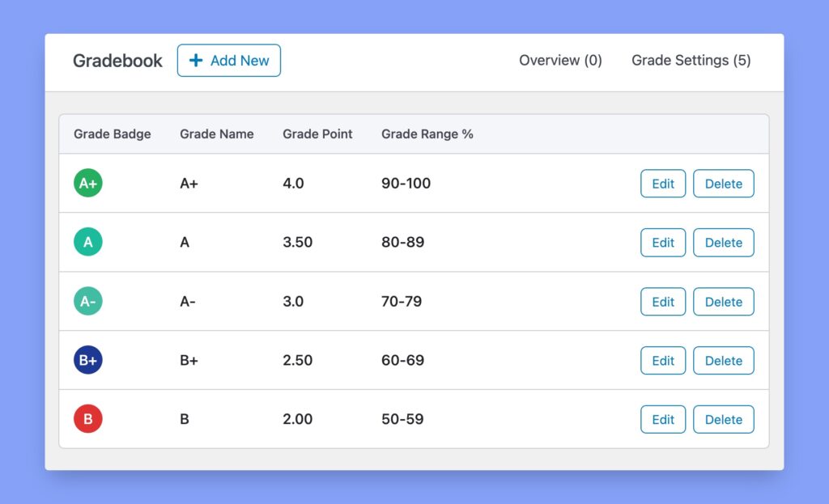829x504 pixels.
Task: Click the Gradebook title icon area
Action: (x=117, y=60)
